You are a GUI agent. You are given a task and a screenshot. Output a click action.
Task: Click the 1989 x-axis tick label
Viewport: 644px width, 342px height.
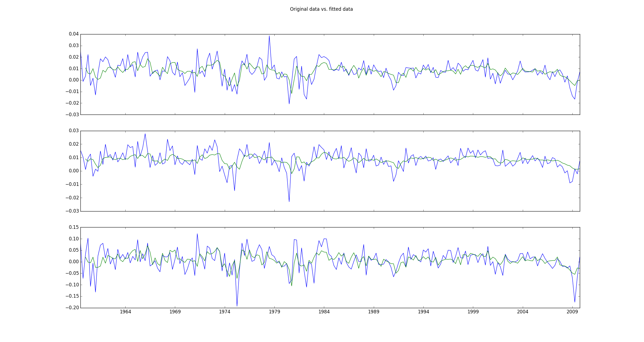coord(374,312)
